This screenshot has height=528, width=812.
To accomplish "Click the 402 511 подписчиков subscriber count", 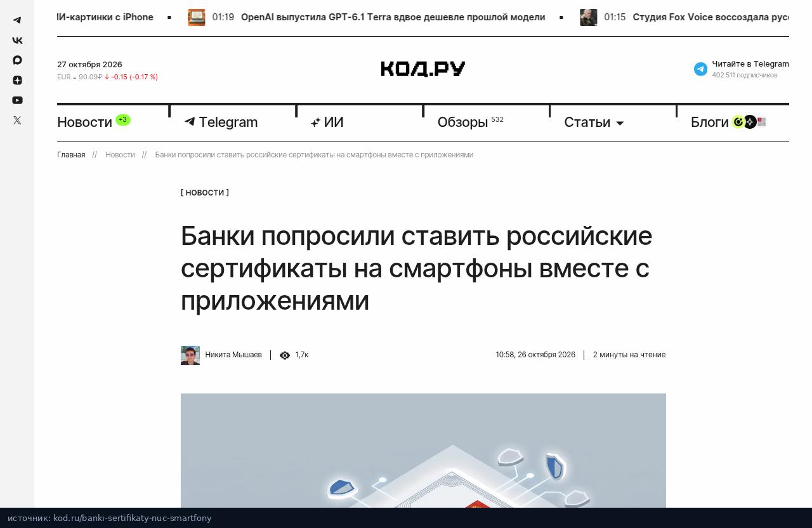I will coord(745,75).
